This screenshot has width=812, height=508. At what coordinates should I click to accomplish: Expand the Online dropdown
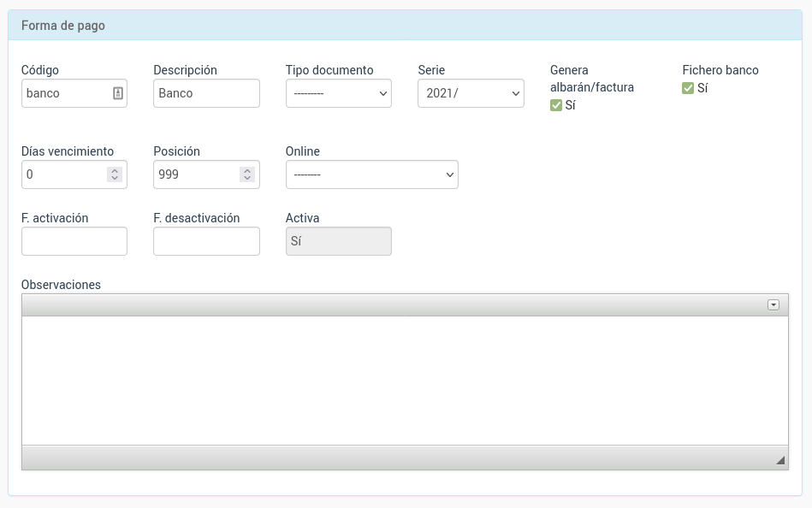372,174
